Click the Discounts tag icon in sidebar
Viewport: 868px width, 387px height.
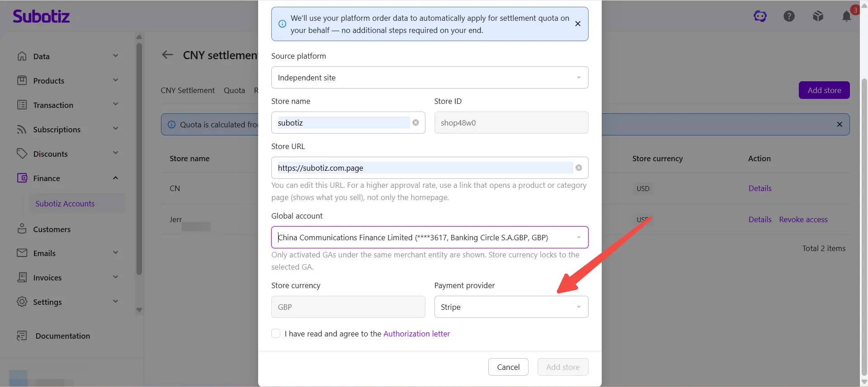pos(22,154)
